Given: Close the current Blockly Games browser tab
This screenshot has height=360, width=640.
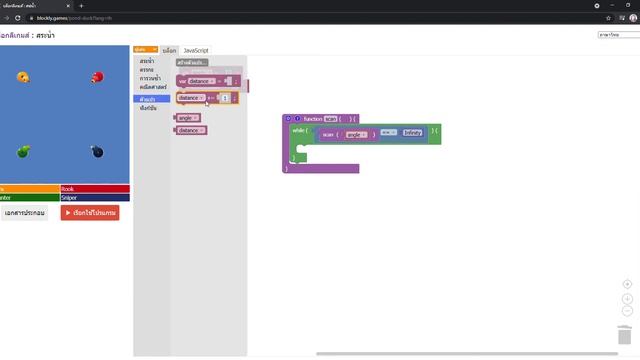Looking at the screenshot, I should coord(68,6).
